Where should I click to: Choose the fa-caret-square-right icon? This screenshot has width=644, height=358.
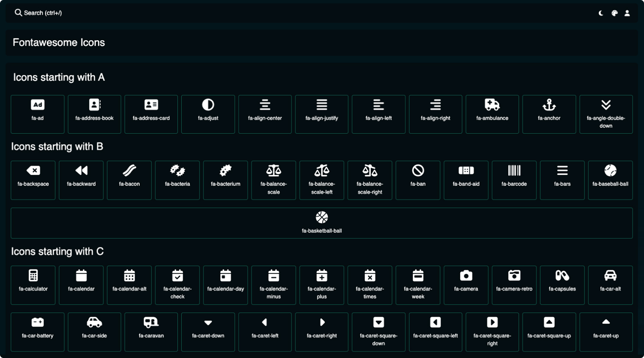(x=492, y=332)
